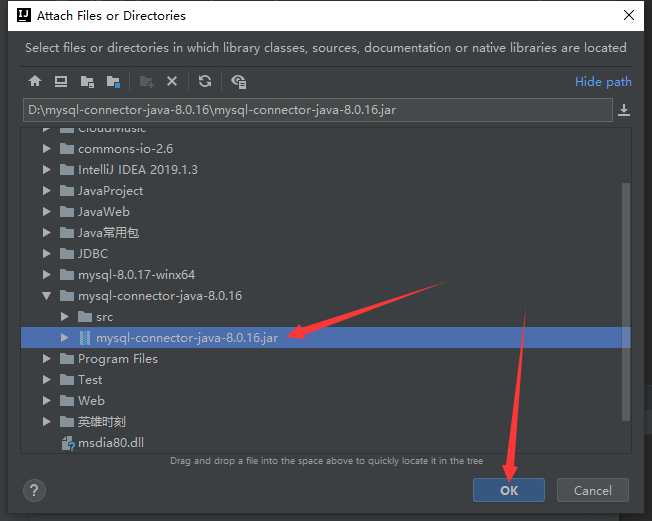Select msdia80.dll file name

tap(111, 443)
